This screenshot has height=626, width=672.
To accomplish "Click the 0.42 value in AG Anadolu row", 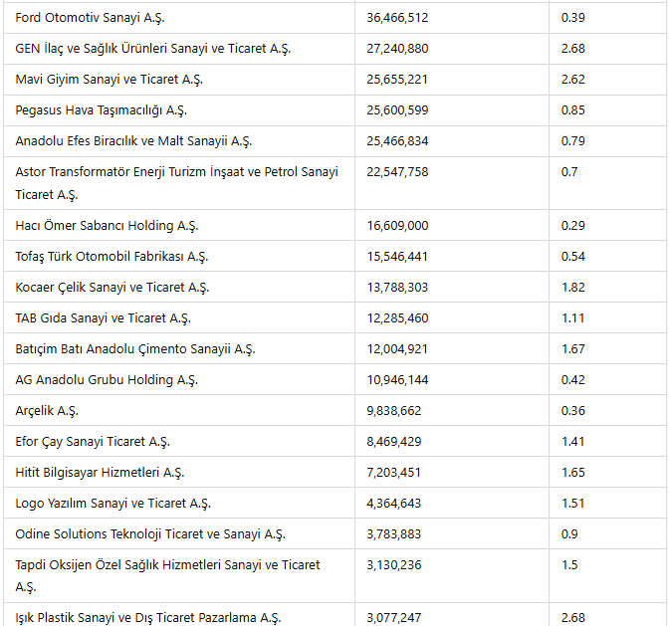I will pos(573,379).
